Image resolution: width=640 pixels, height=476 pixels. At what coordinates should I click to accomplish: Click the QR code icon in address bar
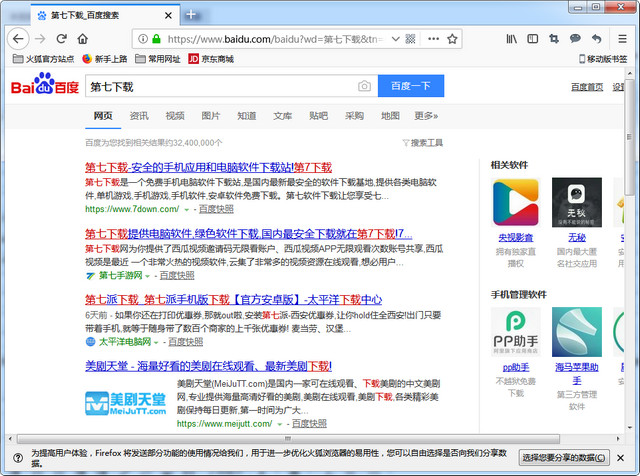tap(408, 39)
